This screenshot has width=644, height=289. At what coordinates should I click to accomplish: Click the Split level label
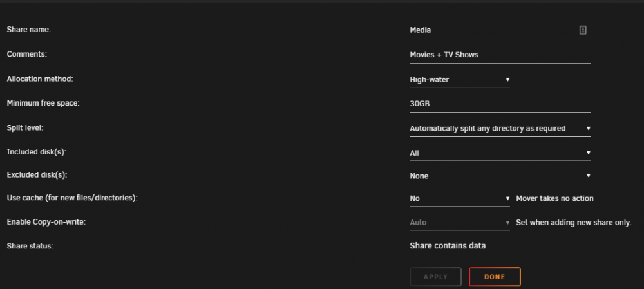(x=25, y=127)
